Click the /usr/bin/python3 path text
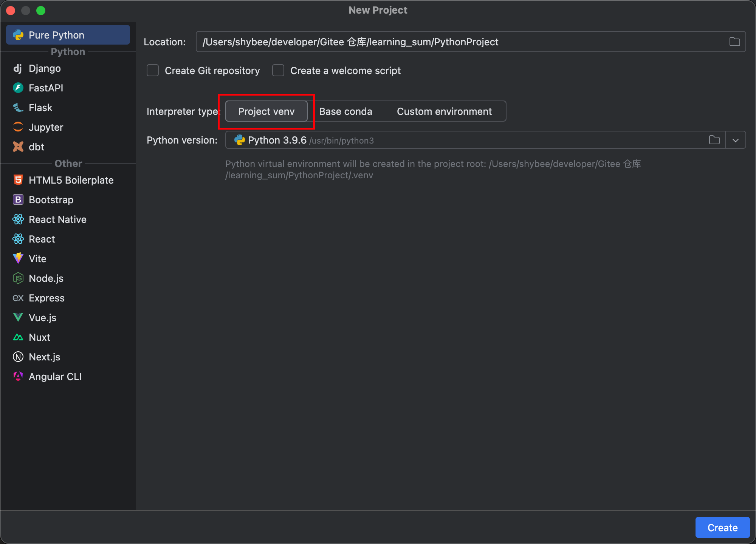 tap(341, 141)
